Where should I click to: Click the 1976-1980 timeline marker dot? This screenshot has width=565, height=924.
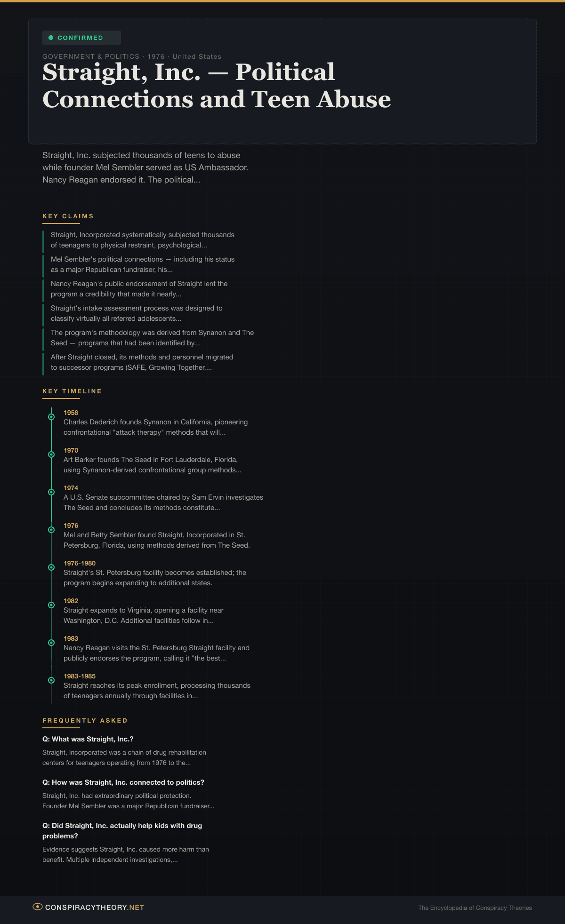[x=51, y=567]
